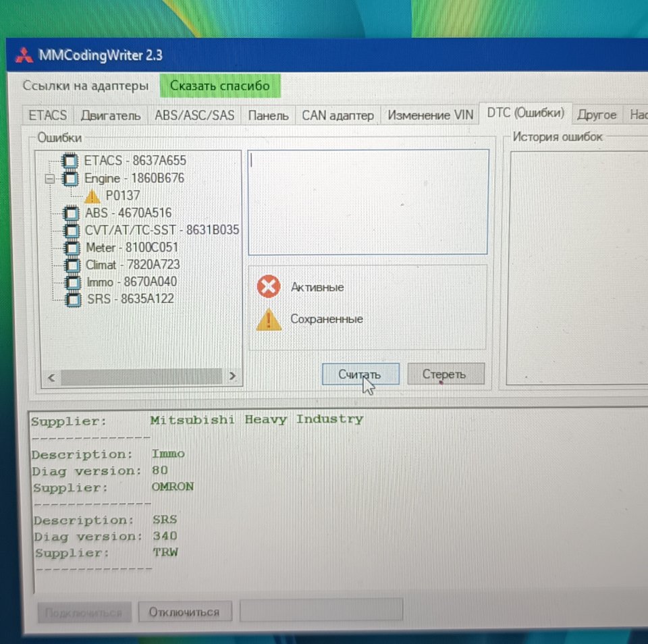Image resolution: width=648 pixels, height=644 pixels.
Task: Open the Ссылки на адаптеры menu
Action: click(x=86, y=86)
